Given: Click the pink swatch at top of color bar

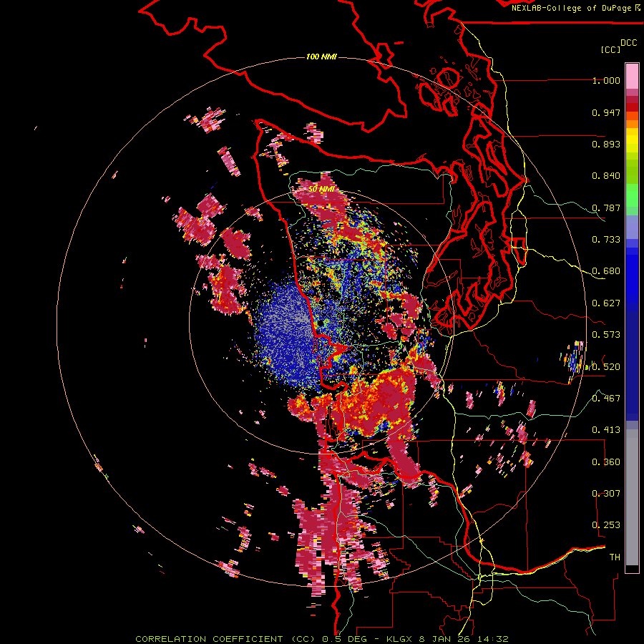Looking at the screenshot, I should (x=632, y=77).
